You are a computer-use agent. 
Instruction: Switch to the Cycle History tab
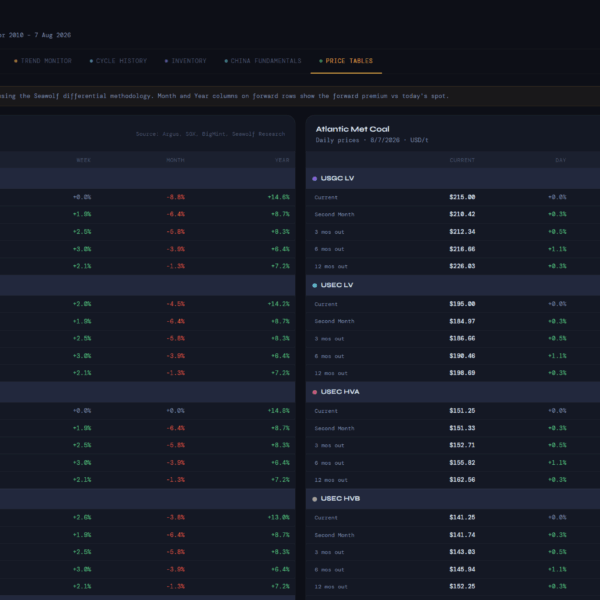(x=118, y=61)
